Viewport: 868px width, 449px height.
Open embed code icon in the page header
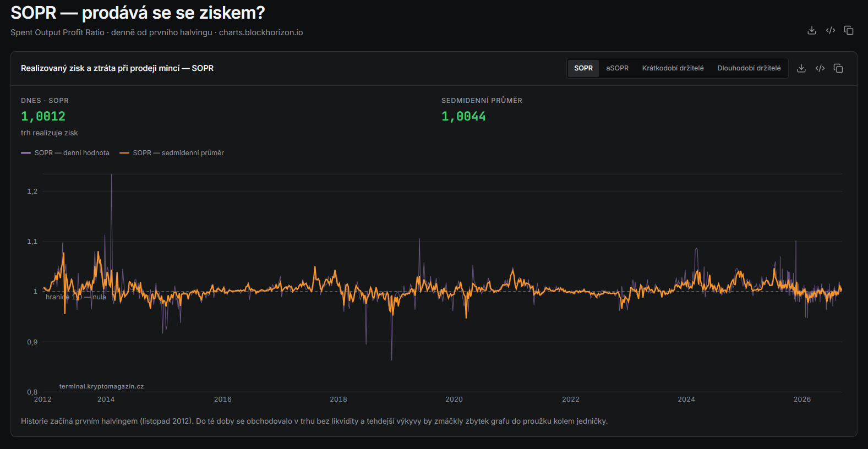(831, 30)
